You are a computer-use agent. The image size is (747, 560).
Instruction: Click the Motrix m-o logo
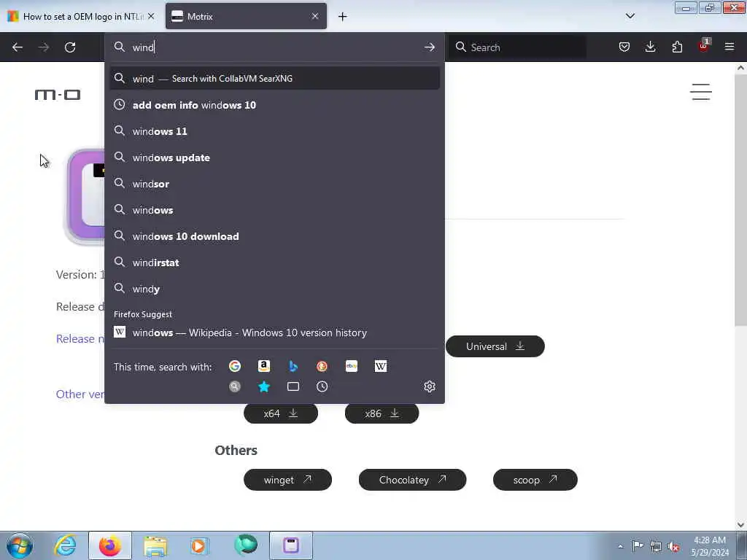57,94
